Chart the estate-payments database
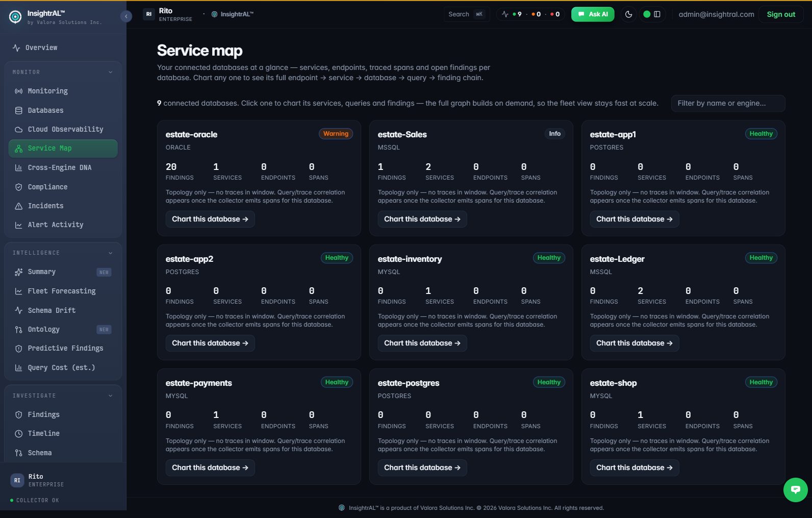The width and height of the screenshot is (812, 518). coord(210,467)
